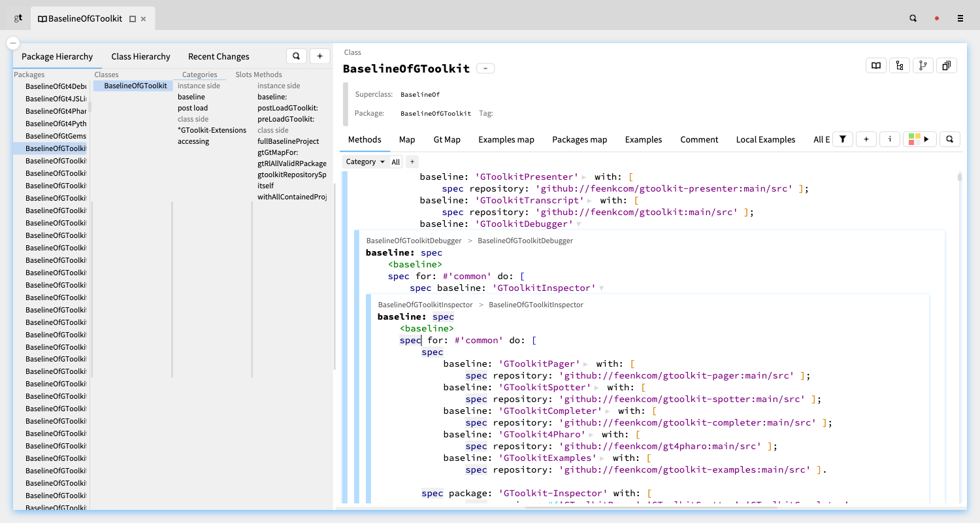Collapse sidebar with the round minus button
The height and width of the screenshot is (523, 980).
coord(13,43)
